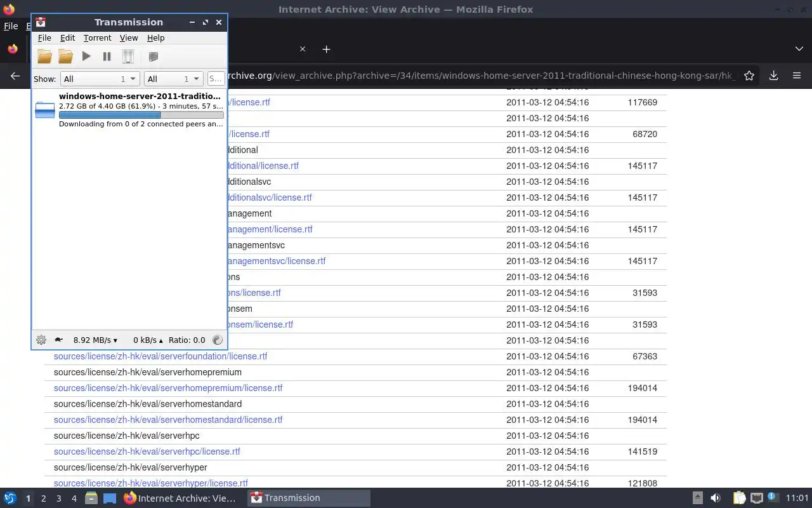Click the blue folder icon of the torrent

(45, 110)
